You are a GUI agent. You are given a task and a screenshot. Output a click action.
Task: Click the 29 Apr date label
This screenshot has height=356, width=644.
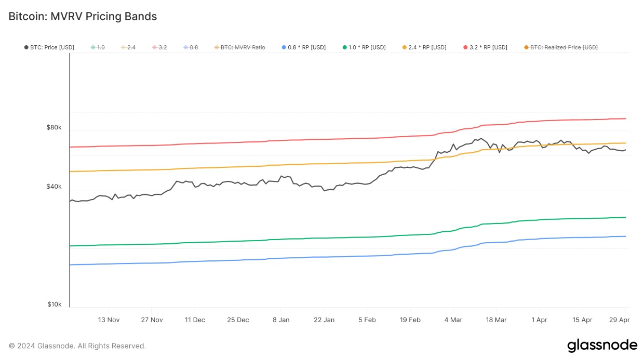tap(619, 320)
